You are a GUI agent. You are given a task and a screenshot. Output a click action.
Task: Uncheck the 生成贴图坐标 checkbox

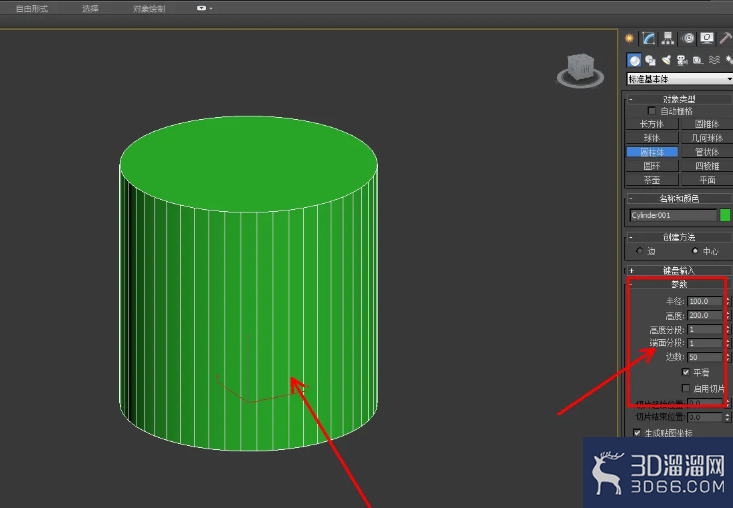[x=637, y=433]
